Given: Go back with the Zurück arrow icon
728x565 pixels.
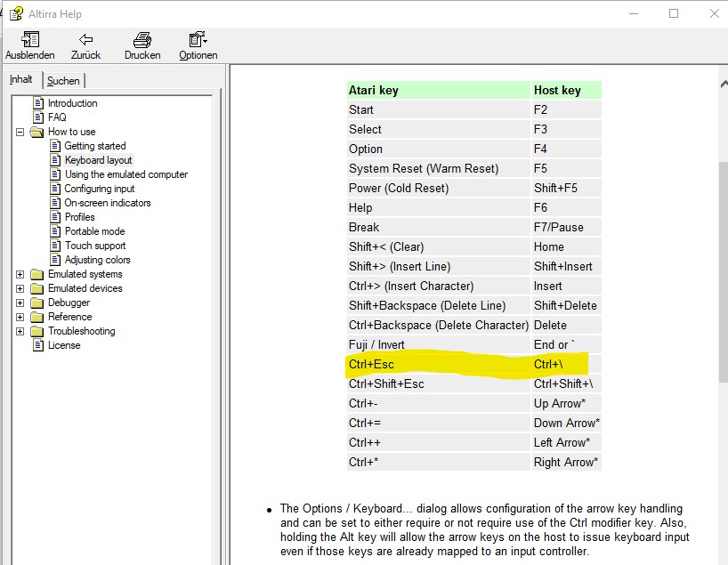Looking at the screenshot, I should tap(85, 40).
